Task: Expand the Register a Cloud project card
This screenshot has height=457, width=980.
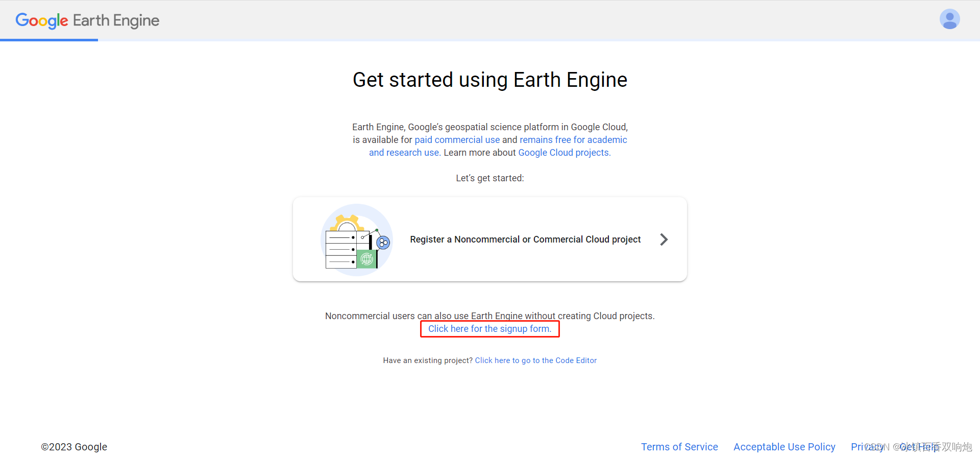Action: tap(490, 239)
